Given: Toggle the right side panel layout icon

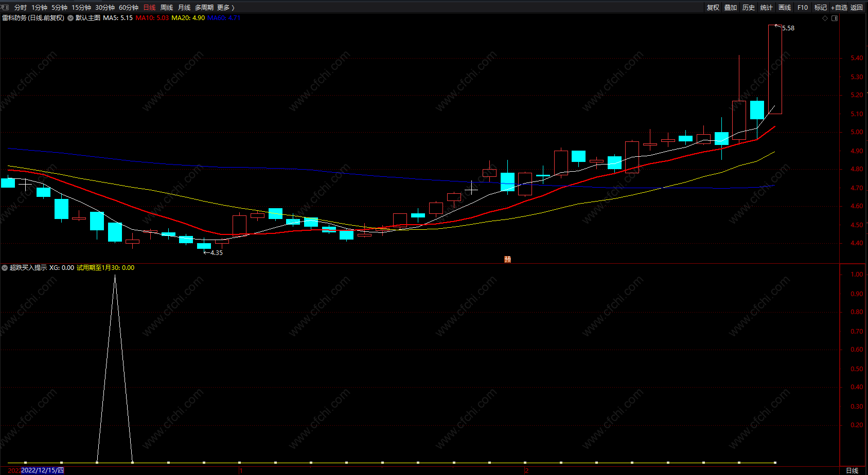Looking at the screenshot, I should click(835, 18).
